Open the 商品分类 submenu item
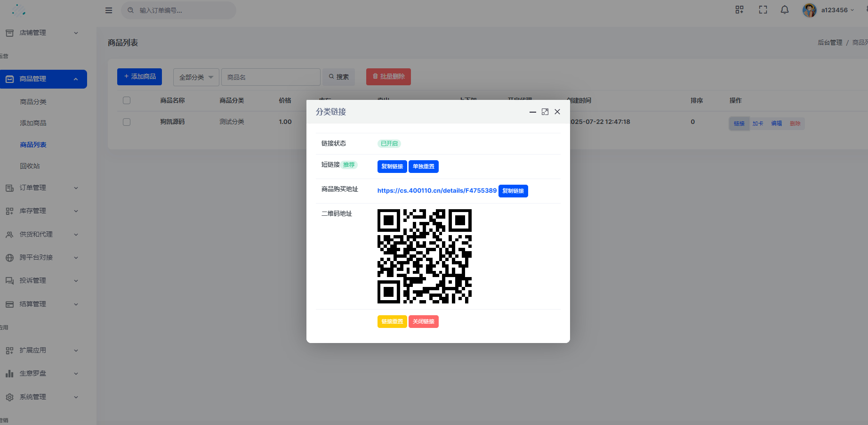 tap(33, 102)
